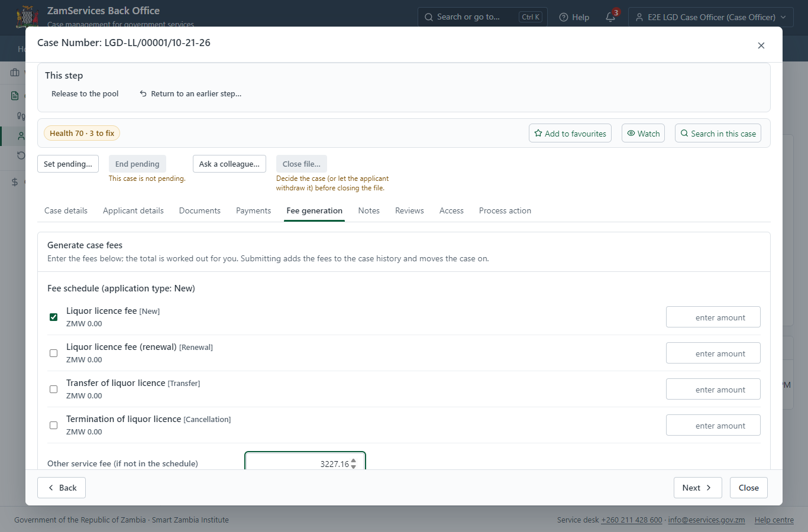Open the Help centre link in the footer
The height and width of the screenshot is (532, 808).
click(x=774, y=520)
